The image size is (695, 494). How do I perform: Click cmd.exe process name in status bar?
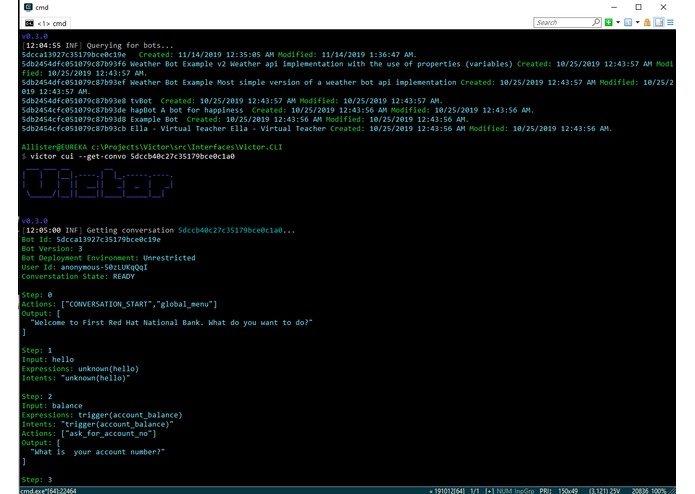(48, 490)
